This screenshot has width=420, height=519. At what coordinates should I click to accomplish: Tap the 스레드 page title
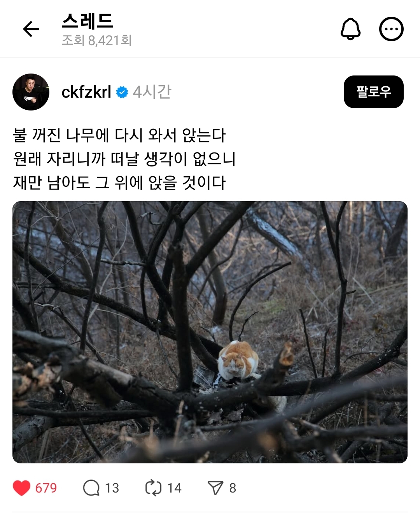point(87,21)
